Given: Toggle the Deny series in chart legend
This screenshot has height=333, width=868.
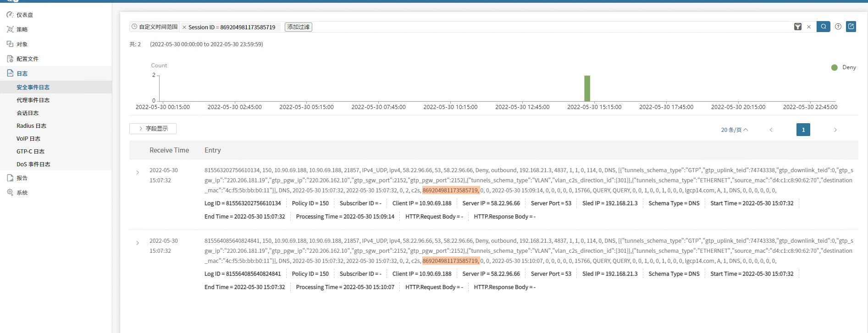Looking at the screenshot, I should (843, 67).
